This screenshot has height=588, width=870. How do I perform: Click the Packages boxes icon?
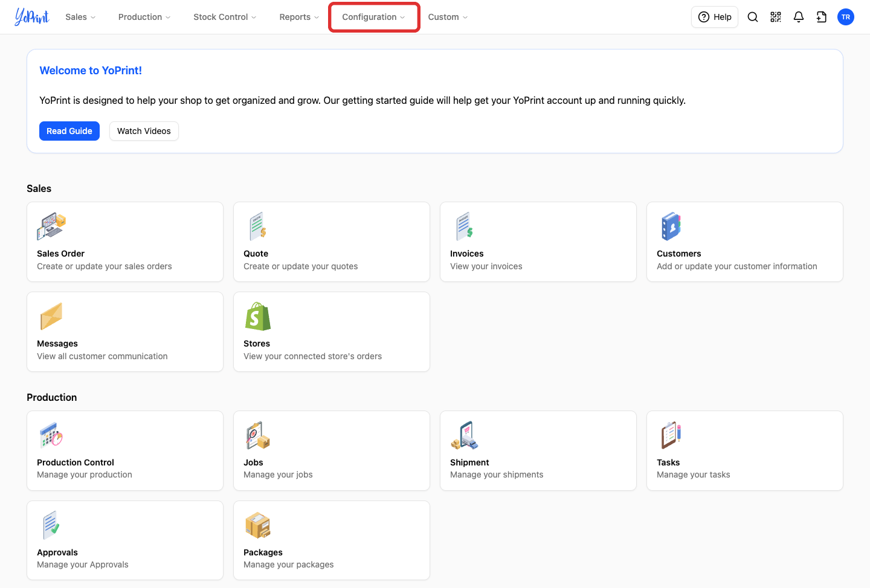tap(258, 525)
